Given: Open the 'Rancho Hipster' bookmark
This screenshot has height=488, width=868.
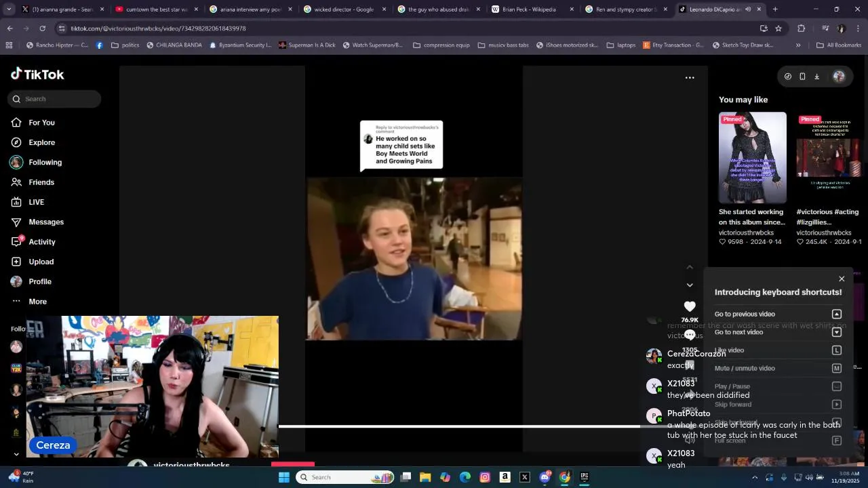Looking at the screenshot, I should [57, 45].
